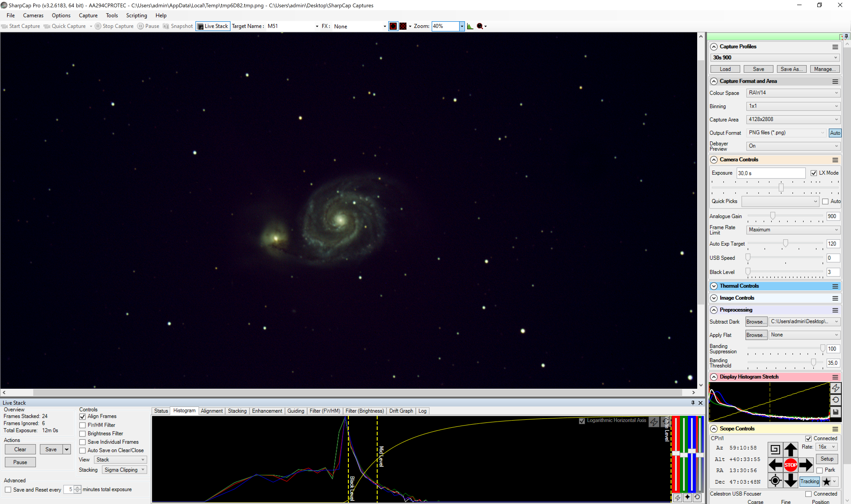
Task: Click the Clear button in Live Stack
Action: 20,450
